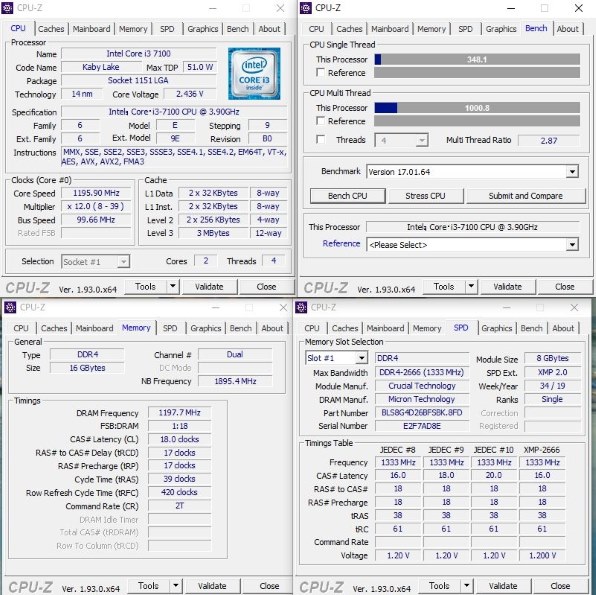The height and width of the screenshot is (595, 596).
Task: Click the CPU-Z title icon in the top-left window
Action: 7,8
